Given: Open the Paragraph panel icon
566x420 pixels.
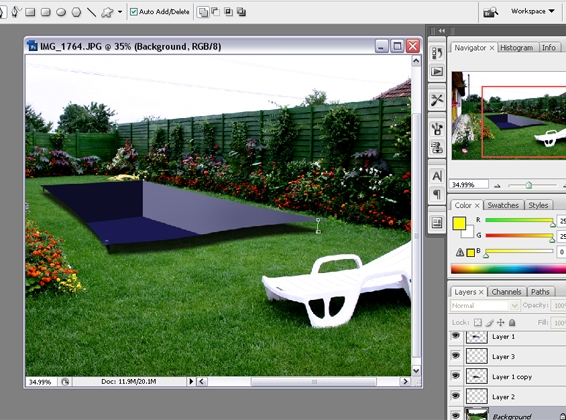Looking at the screenshot, I should (x=437, y=194).
